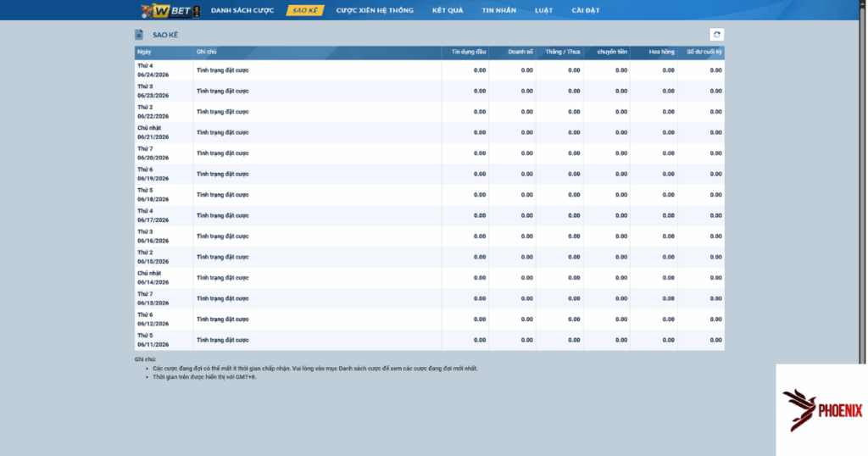Select the date 06/16/2026
868x456 pixels.
tap(153, 241)
